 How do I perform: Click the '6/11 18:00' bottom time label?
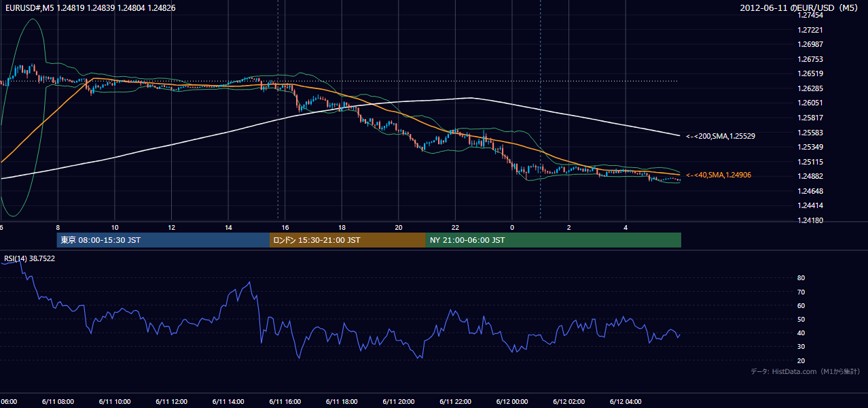point(342,402)
